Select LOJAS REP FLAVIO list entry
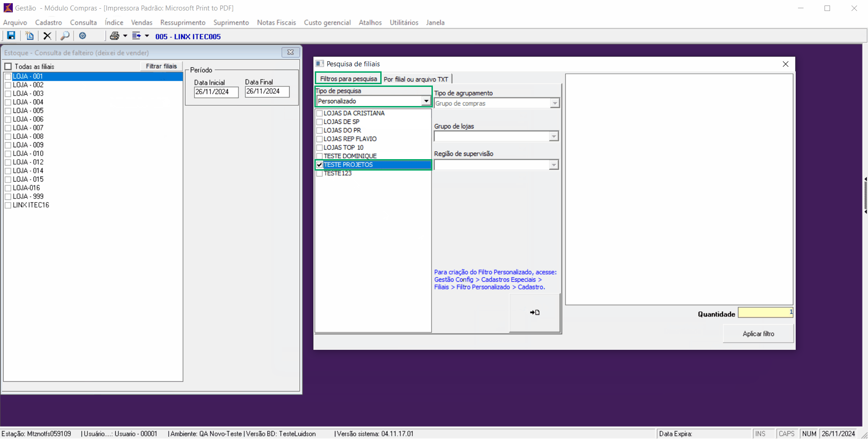868x439 pixels. tap(350, 139)
